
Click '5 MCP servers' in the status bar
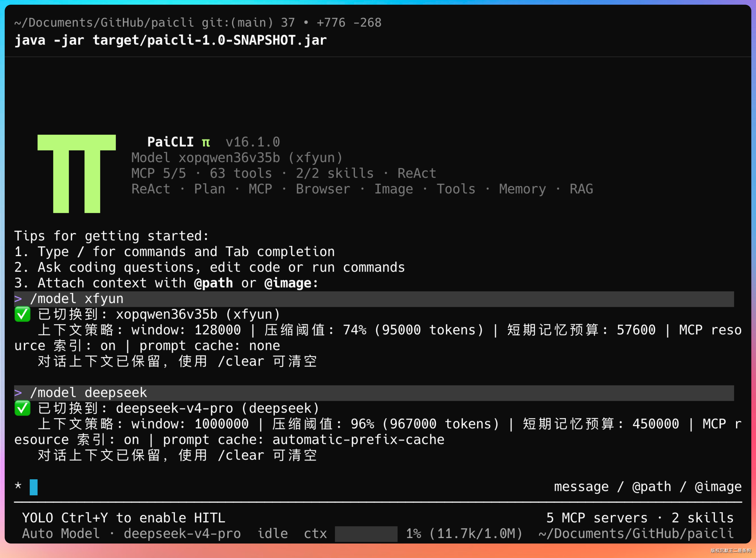(597, 518)
